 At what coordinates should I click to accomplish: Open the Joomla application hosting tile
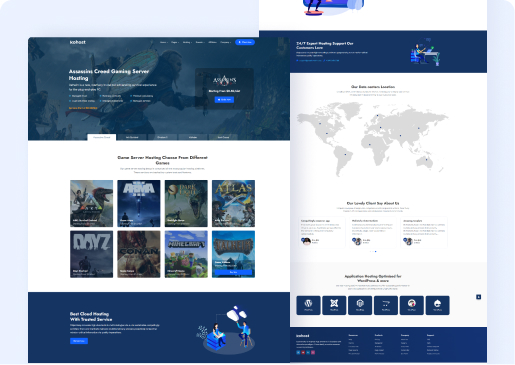point(334,305)
